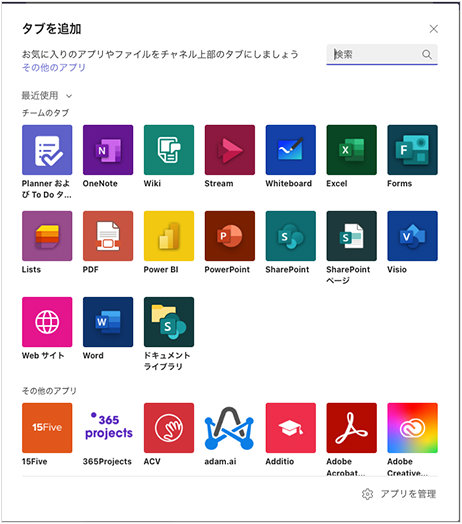Select the Lists app tile
Image resolution: width=462 pixels, height=524 pixels.
point(47,236)
